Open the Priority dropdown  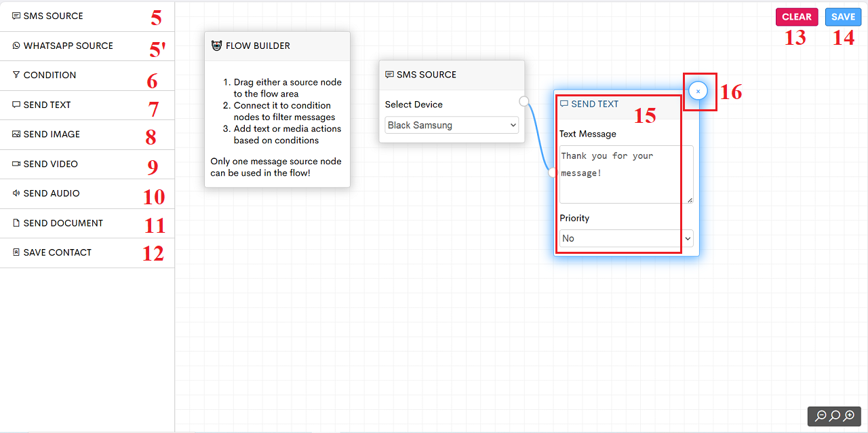click(x=626, y=238)
